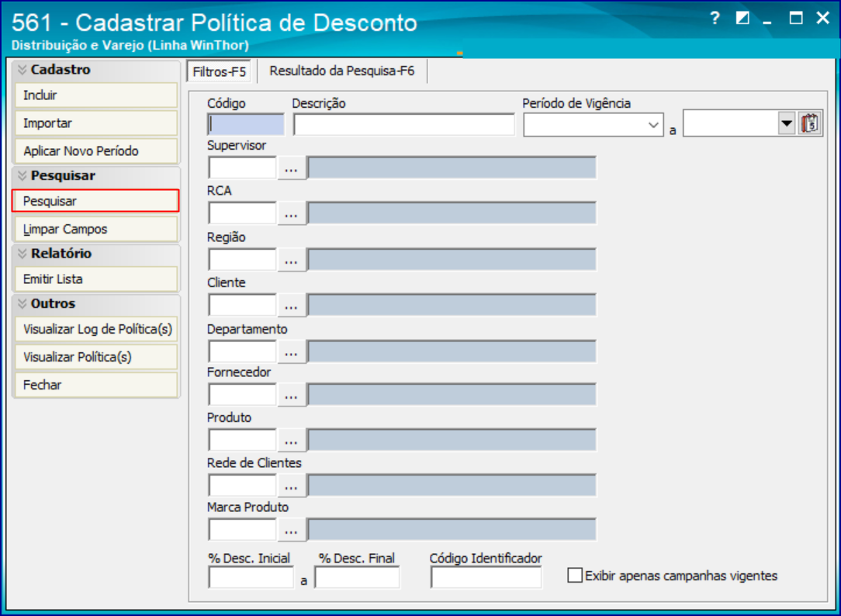841x616 pixels.
Task: Focus the Rede de Clientes code field
Action: (242, 486)
